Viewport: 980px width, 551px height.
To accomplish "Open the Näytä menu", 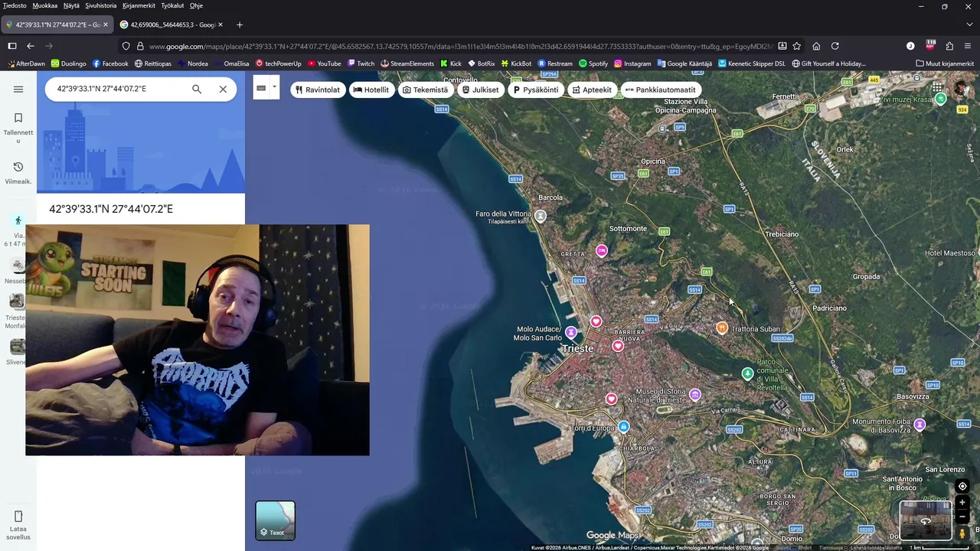I will pos(71,5).
